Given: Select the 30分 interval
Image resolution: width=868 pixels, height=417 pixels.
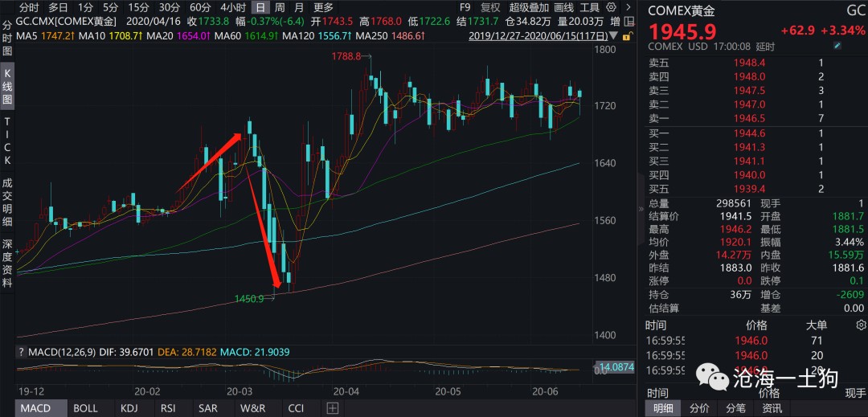Looking at the screenshot, I should 169,7.
